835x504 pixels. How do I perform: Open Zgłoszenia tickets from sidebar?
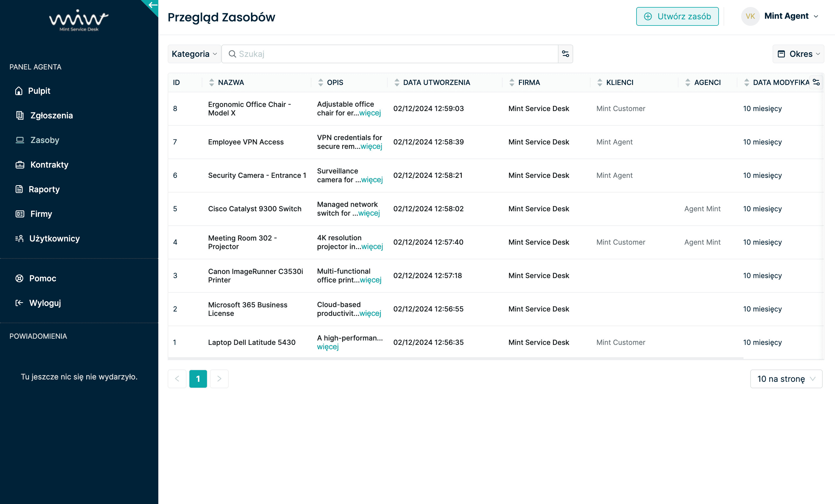click(51, 115)
